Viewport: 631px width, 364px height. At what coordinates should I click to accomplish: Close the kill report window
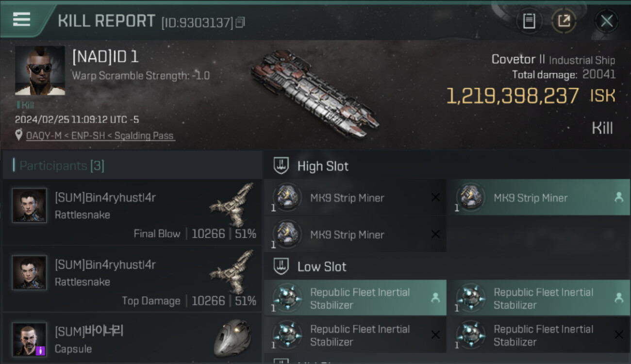pyautogui.click(x=606, y=21)
